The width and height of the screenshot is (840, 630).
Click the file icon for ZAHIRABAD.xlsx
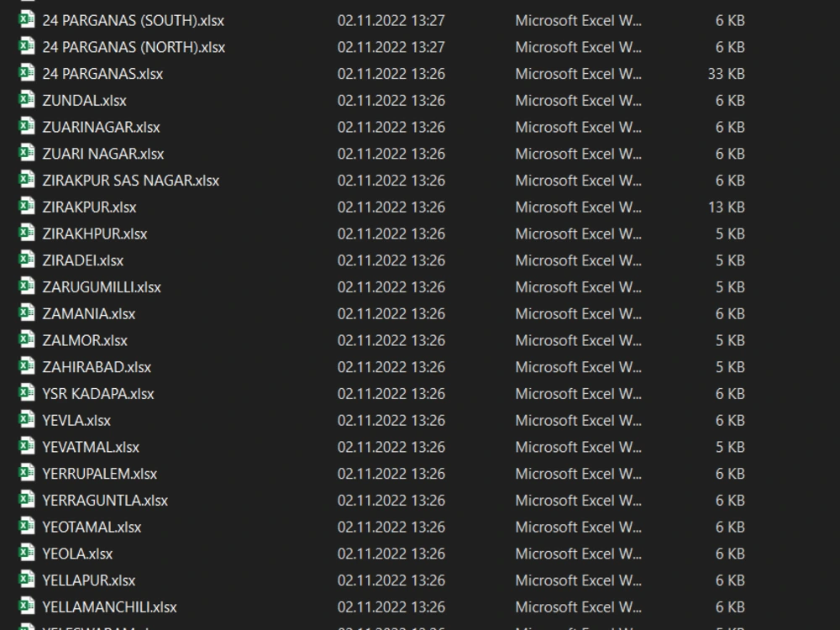[x=26, y=366]
